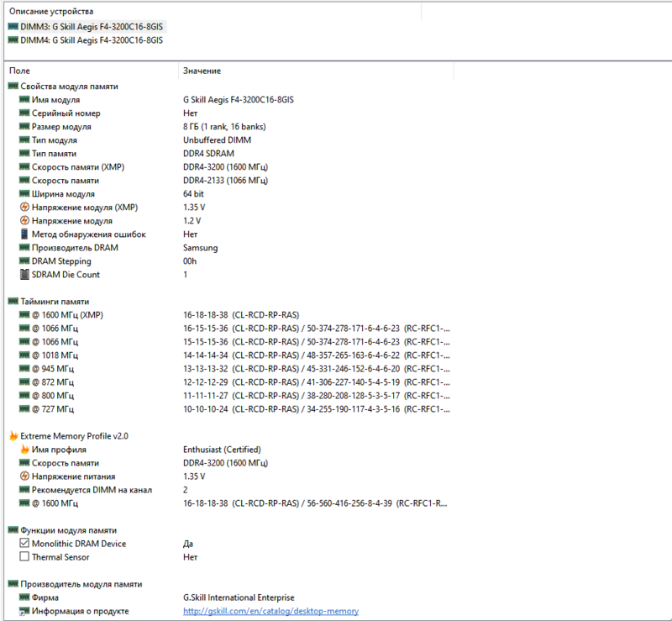This screenshot has width=672, height=621.
Task: Select the timing value starting 16-15-15-36
Action: click(x=317, y=329)
